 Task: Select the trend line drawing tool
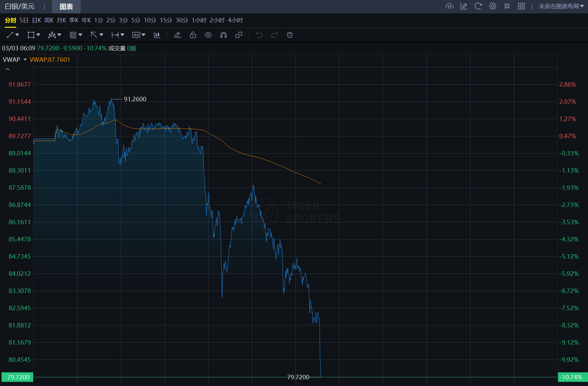coord(10,35)
